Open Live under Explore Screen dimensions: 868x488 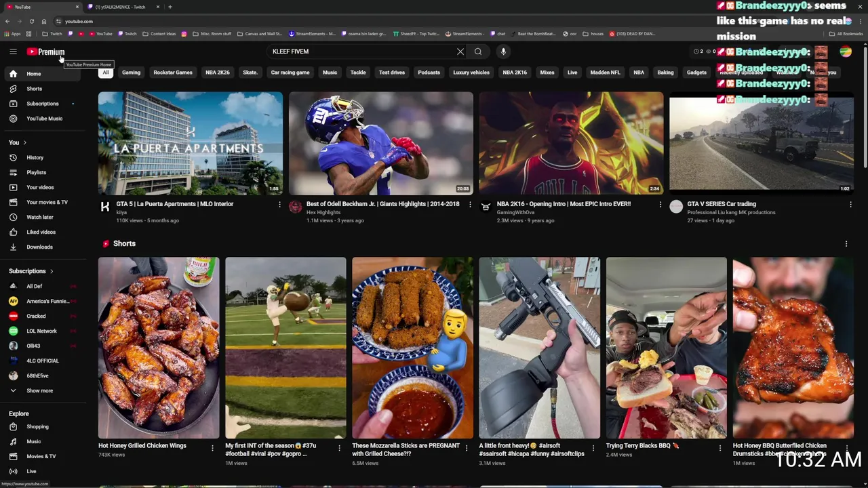(x=43, y=471)
